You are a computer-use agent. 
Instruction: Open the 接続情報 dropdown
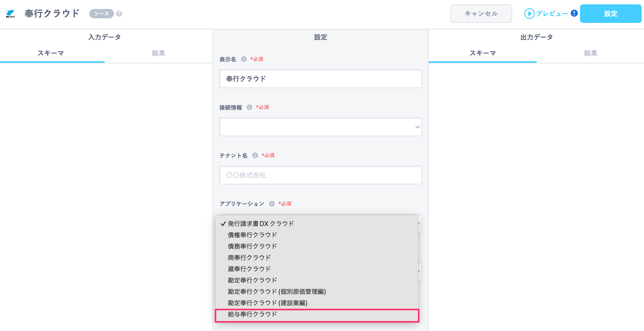pos(320,127)
